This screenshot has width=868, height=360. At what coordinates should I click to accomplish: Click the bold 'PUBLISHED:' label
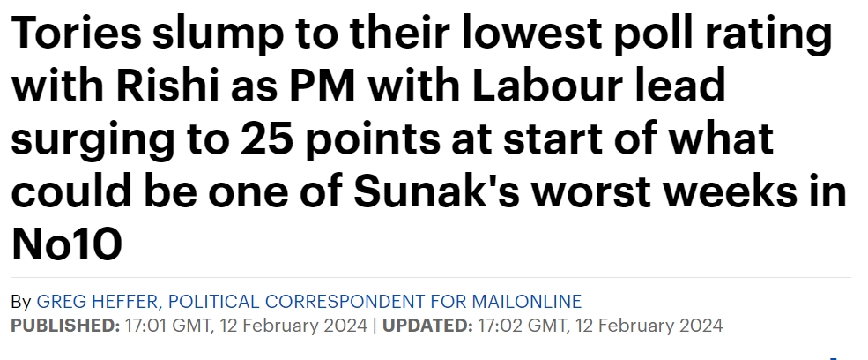[x=65, y=325]
